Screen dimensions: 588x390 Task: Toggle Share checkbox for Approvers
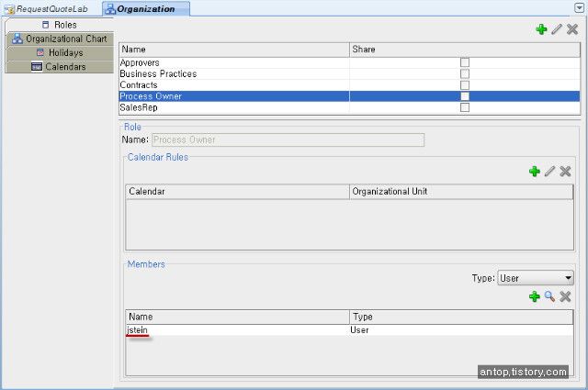click(465, 62)
